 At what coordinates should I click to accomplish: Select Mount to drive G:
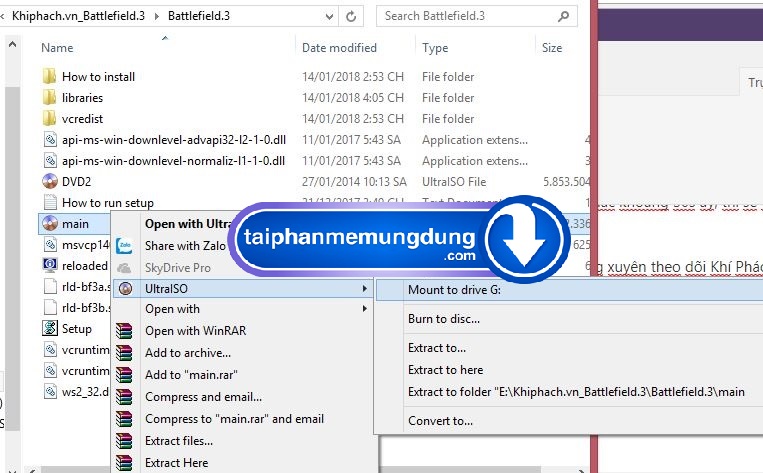pos(569,290)
